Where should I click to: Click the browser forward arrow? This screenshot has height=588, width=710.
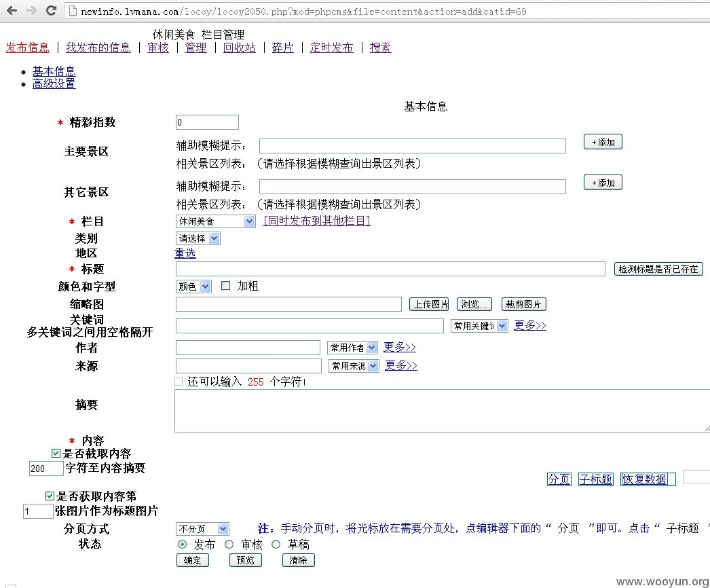[31, 10]
